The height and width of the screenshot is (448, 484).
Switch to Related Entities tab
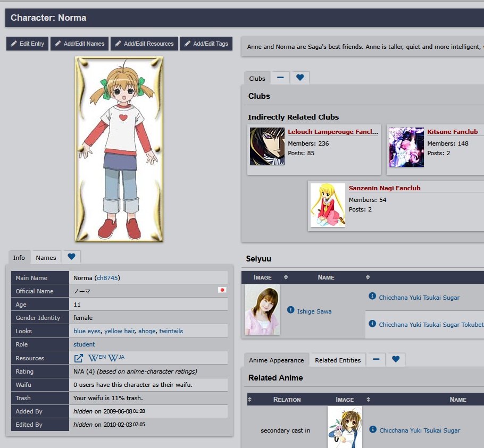click(338, 360)
